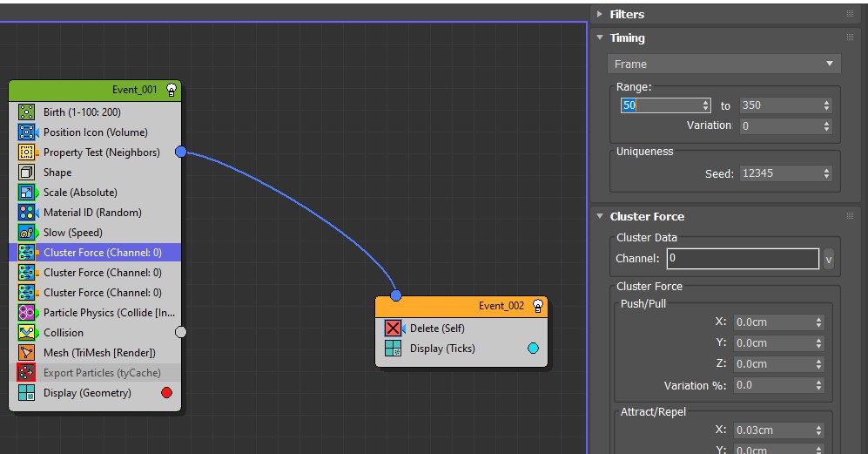
Task: Click the Property Test blue output connector
Action: tap(181, 152)
